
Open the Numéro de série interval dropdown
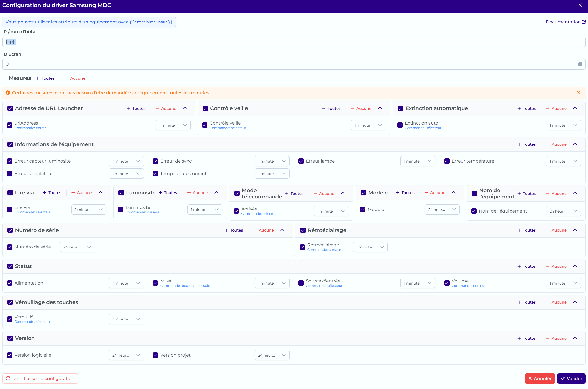77,247
